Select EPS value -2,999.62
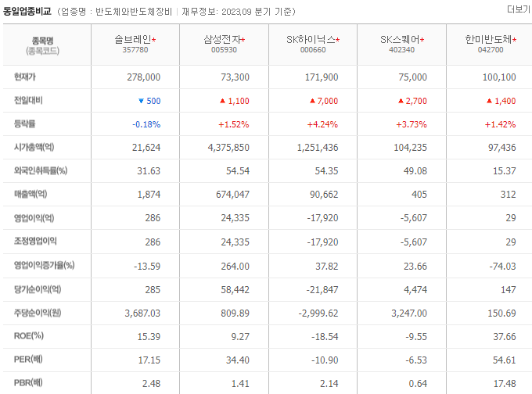The width and height of the screenshot is (532, 394). tap(318, 313)
